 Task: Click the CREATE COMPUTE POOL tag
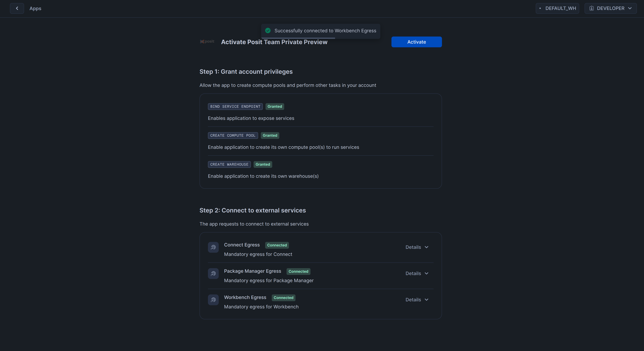233,136
